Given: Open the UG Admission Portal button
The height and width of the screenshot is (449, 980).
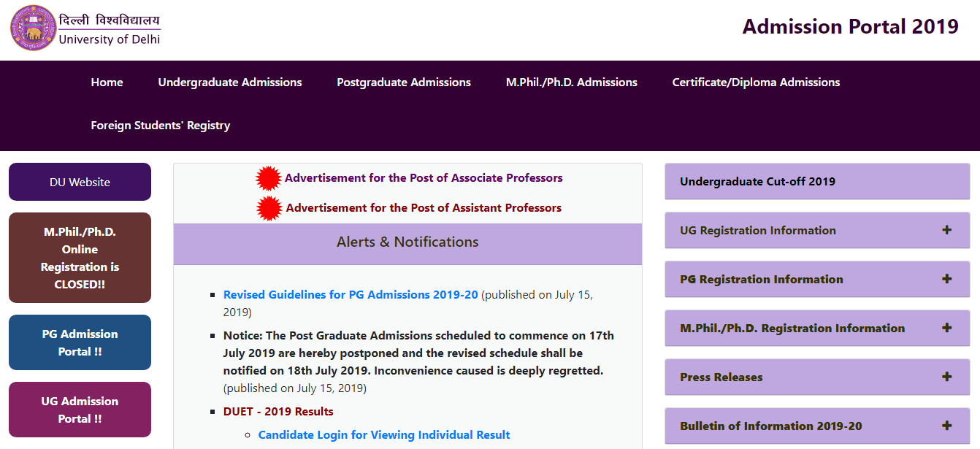Looking at the screenshot, I should [80, 410].
